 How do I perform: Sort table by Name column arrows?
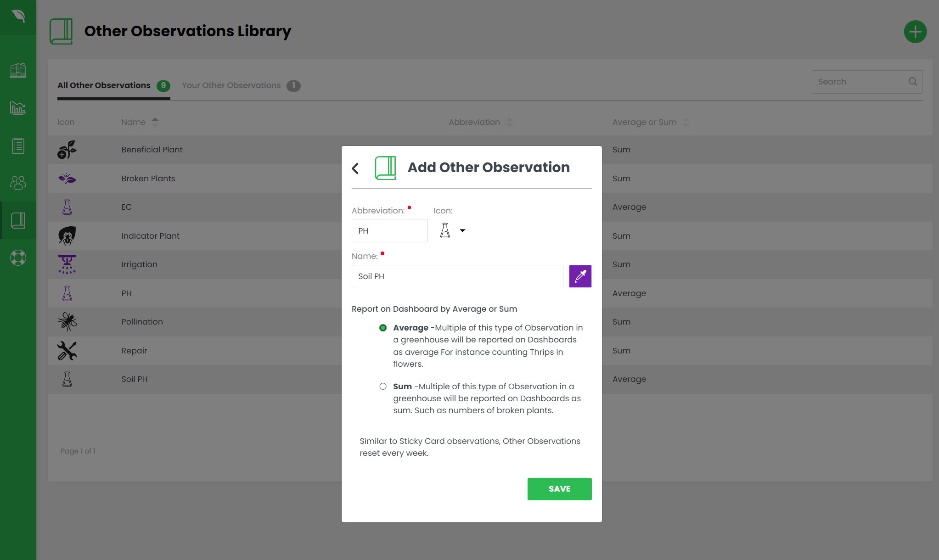(x=155, y=122)
